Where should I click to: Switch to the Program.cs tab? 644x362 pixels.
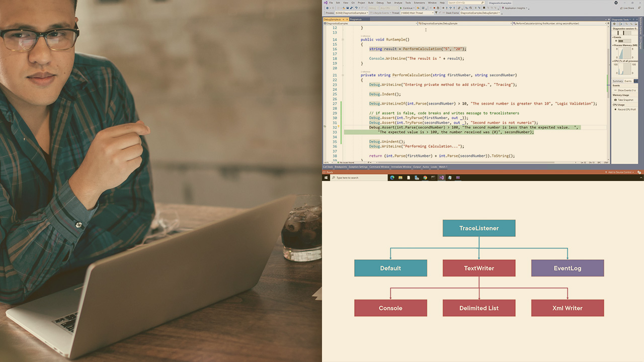356,19
